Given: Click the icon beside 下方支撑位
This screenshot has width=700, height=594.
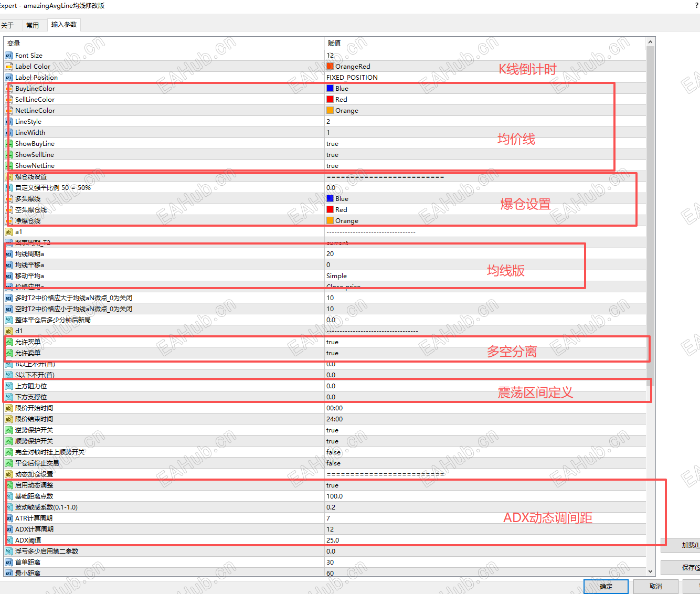Looking at the screenshot, I should click(9, 397).
